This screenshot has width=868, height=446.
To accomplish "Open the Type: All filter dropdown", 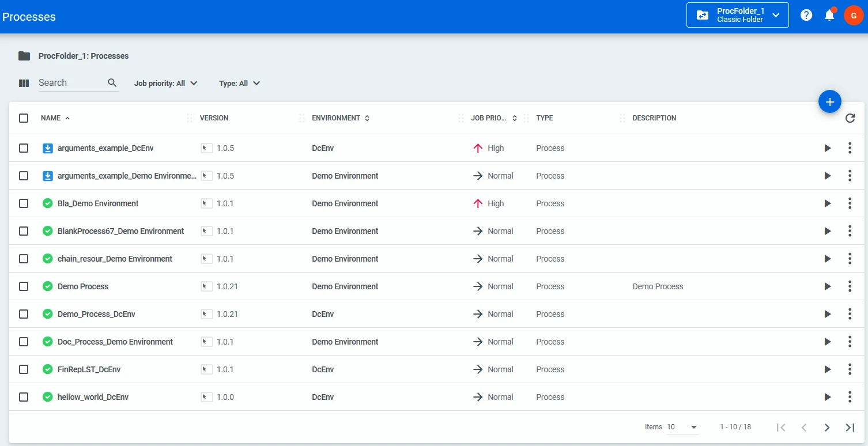I will [x=240, y=83].
